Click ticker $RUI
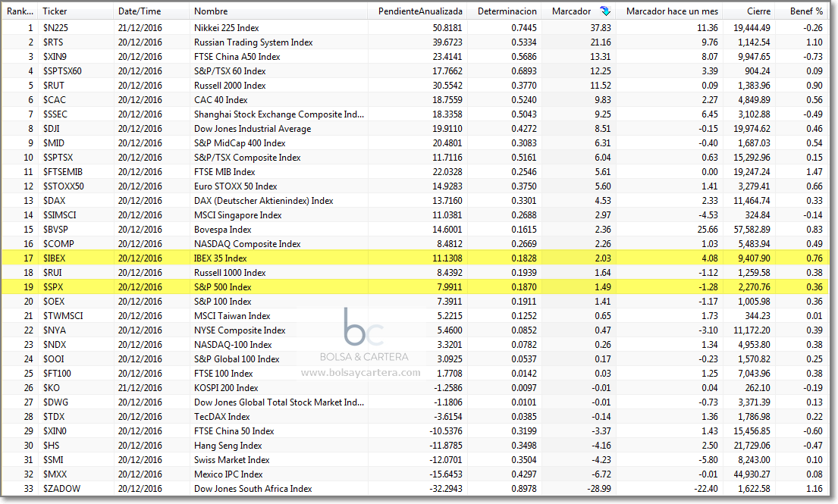 pyautogui.click(x=52, y=273)
